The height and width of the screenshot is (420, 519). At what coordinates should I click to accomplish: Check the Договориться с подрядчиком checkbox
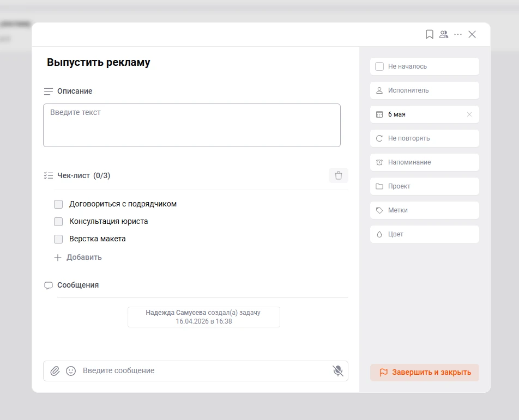58,204
